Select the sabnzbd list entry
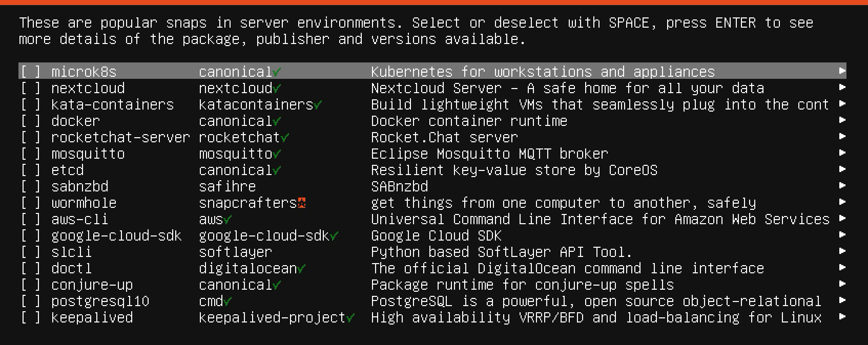This screenshot has height=345, width=868. coord(432,186)
